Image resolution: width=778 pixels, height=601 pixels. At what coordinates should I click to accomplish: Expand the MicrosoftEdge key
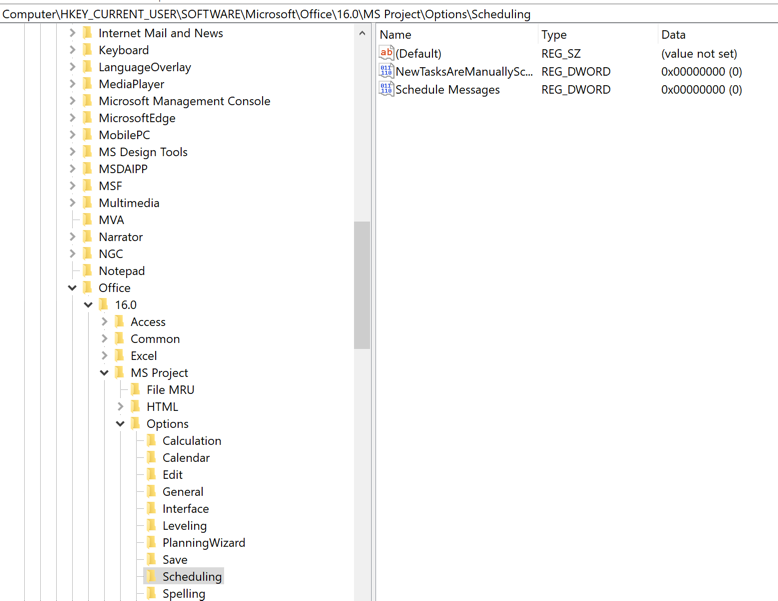click(72, 118)
